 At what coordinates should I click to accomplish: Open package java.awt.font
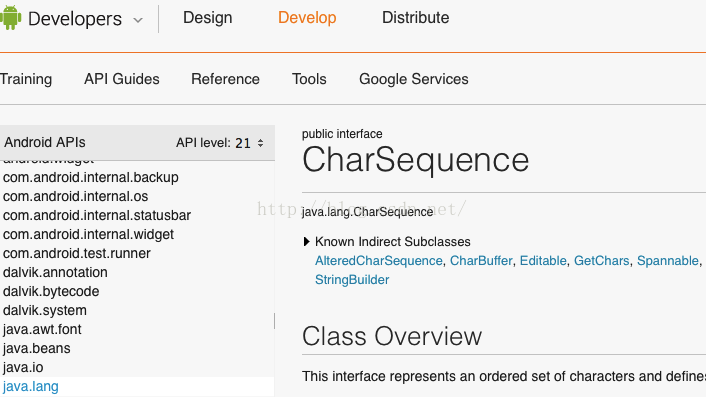42,329
